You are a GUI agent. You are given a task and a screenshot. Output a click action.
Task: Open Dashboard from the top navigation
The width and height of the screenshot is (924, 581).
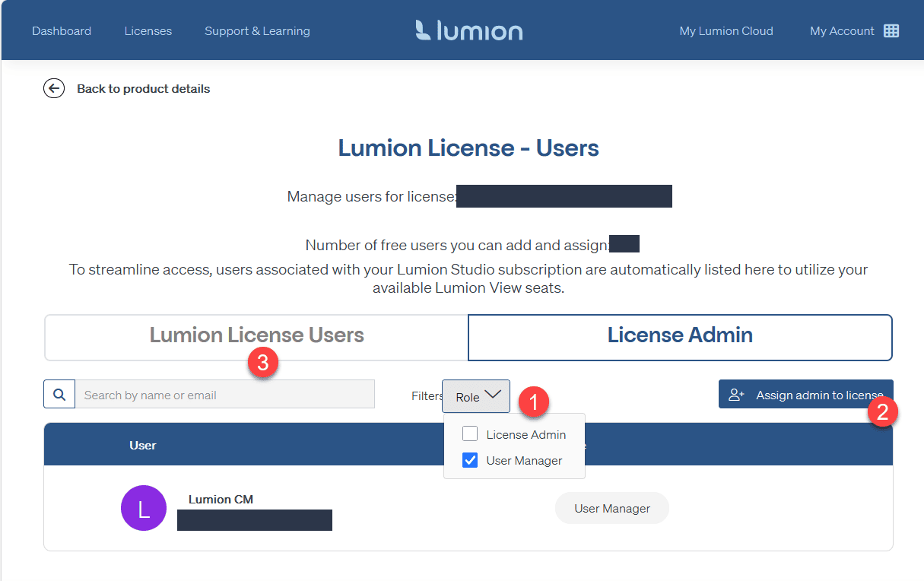pos(62,31)
